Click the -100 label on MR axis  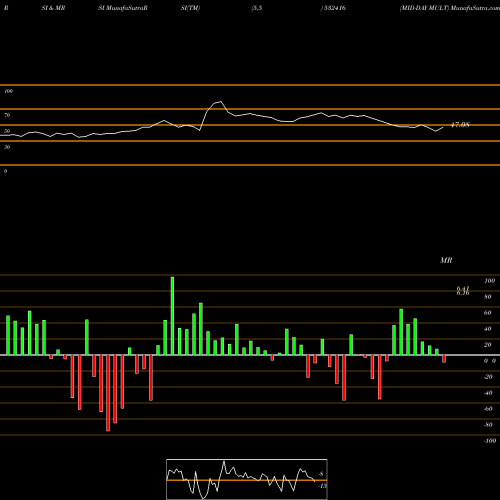pyautogui.click(x=490, y=441)
